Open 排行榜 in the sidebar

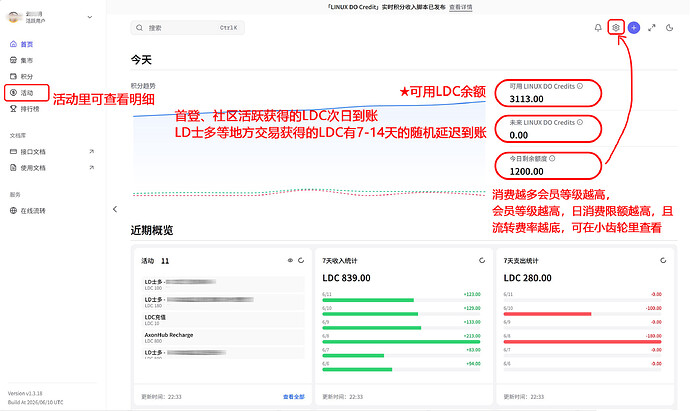26,109
